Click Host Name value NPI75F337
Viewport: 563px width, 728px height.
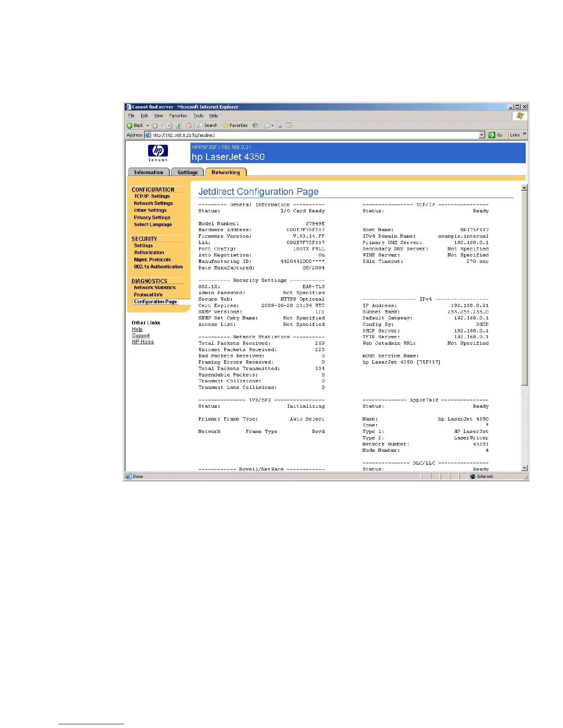tap(474, 230)
